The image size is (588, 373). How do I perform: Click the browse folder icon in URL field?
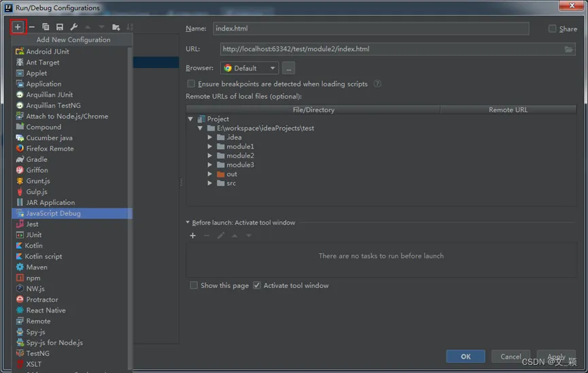(568, 49)
